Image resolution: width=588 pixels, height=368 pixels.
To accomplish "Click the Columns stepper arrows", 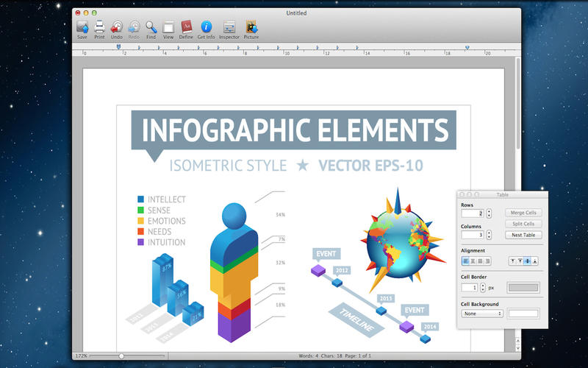I will pyautogui.click(x=489, y=236).
